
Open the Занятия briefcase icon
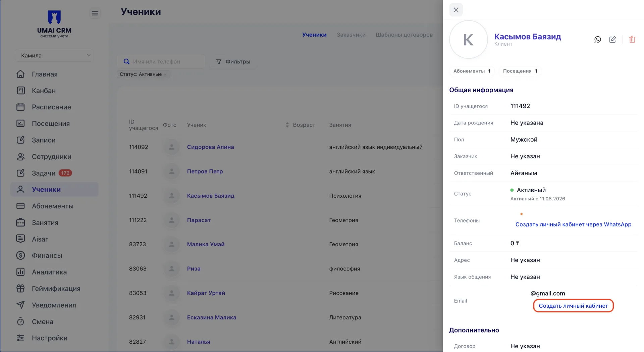(20, 222)
